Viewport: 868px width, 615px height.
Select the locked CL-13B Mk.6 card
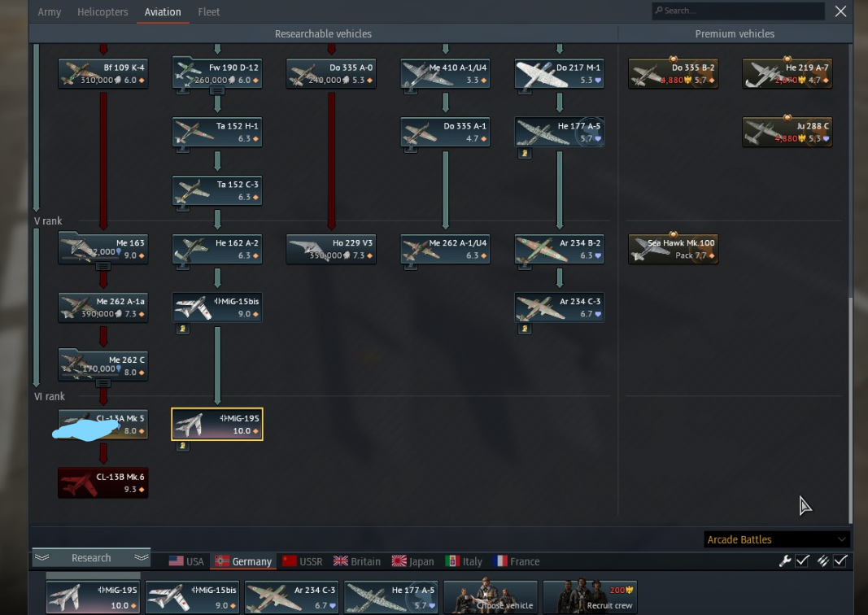coord(103,482)
